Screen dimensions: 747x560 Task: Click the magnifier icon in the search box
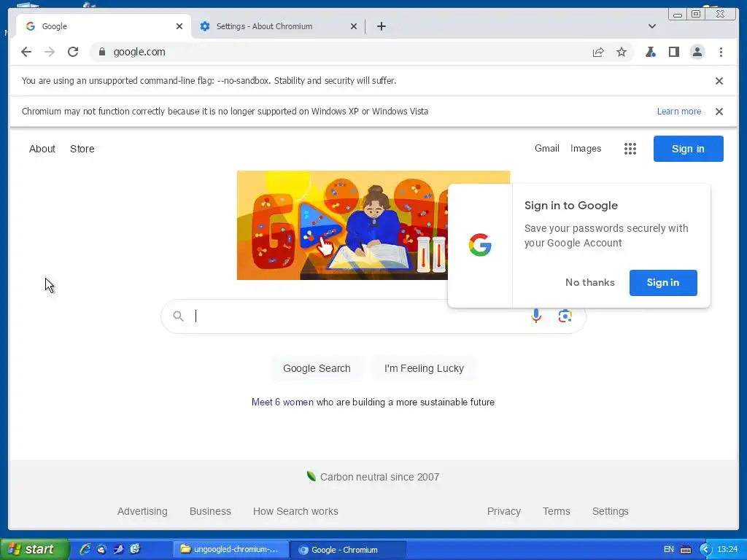click(178, 316)
